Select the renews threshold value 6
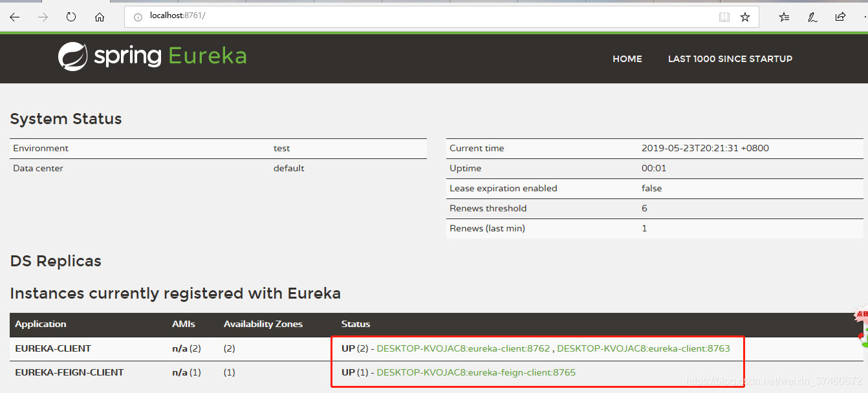This screenshot has width=868, height=393. 645,208
